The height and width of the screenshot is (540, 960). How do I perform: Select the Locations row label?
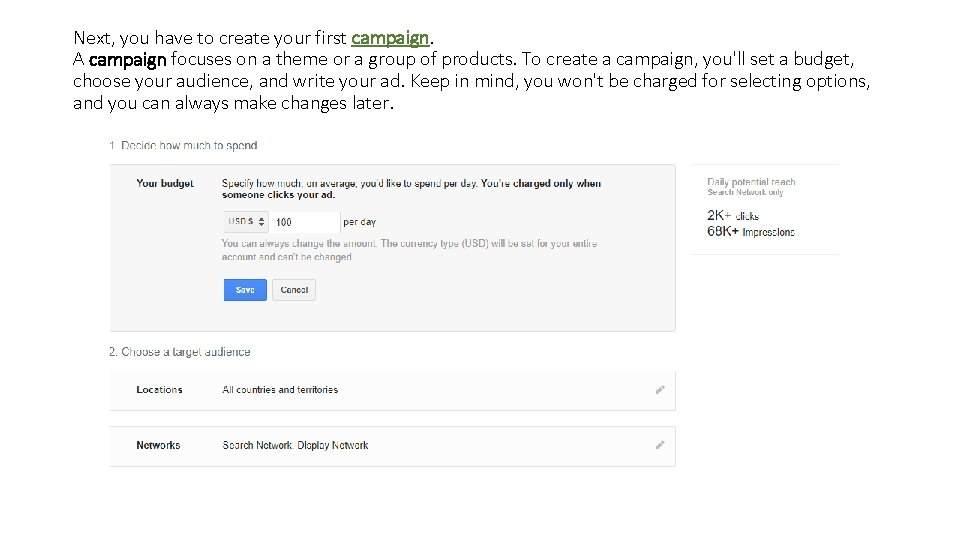tap(159, 390)
